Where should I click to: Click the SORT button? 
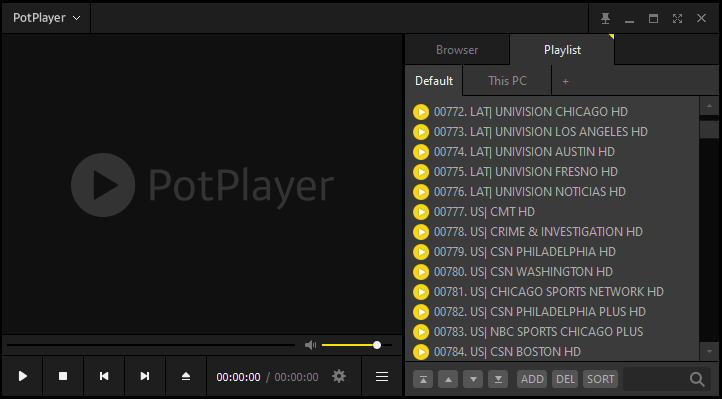coord(600,379)
